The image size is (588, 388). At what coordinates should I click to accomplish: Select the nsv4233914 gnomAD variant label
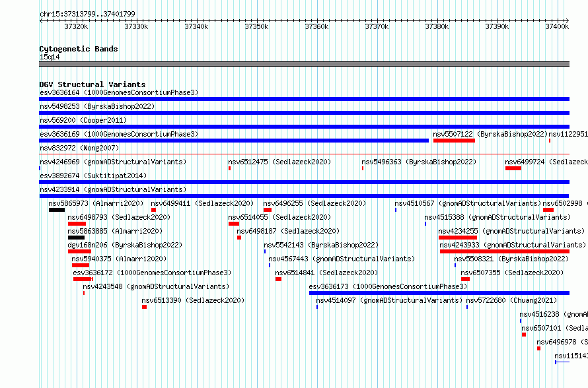pos(113,189)
